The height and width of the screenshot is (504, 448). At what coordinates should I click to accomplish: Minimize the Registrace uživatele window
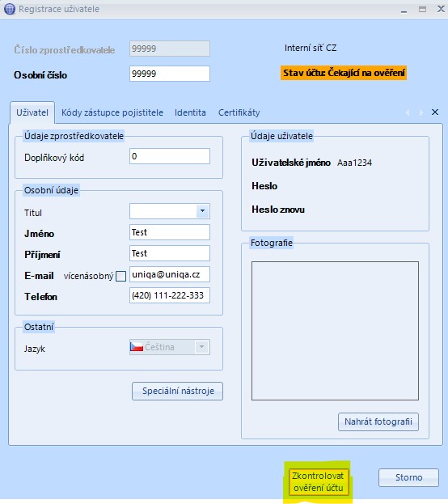(x=404, y=10)
